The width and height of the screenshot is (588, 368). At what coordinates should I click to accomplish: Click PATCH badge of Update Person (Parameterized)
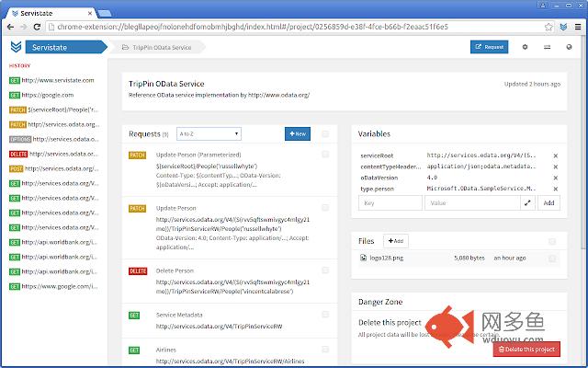click(x=137, y=155)
